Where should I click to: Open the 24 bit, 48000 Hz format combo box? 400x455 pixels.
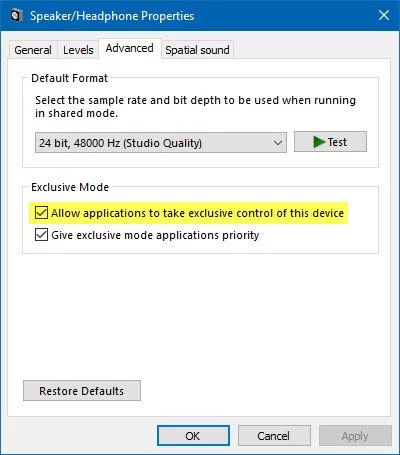click(161, 143)
